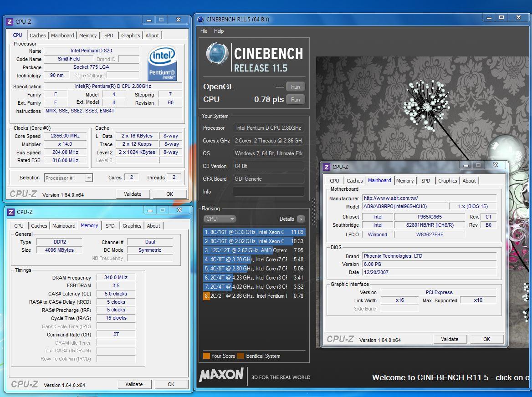Click Validate in the top-left CPU-Z CPU window

133,194
